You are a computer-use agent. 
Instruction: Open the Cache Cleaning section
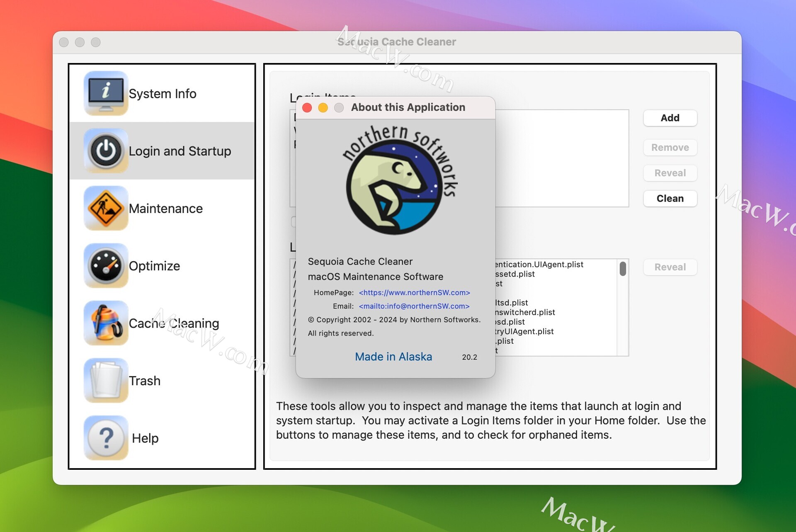point(174,323)
